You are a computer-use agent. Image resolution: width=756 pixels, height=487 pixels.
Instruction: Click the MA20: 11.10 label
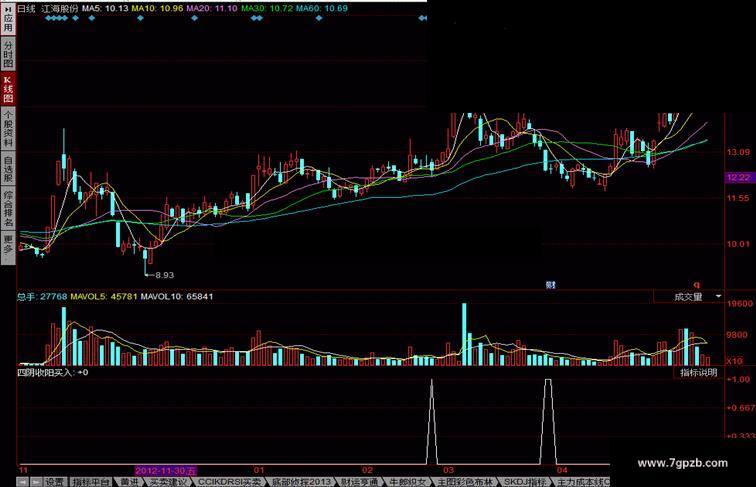point(212,8)
